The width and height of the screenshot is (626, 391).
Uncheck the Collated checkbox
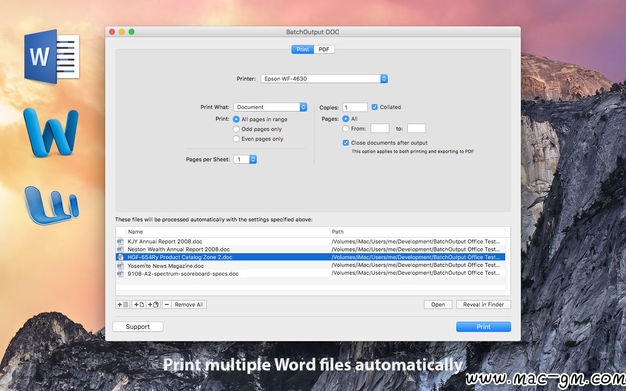[374, 107]
